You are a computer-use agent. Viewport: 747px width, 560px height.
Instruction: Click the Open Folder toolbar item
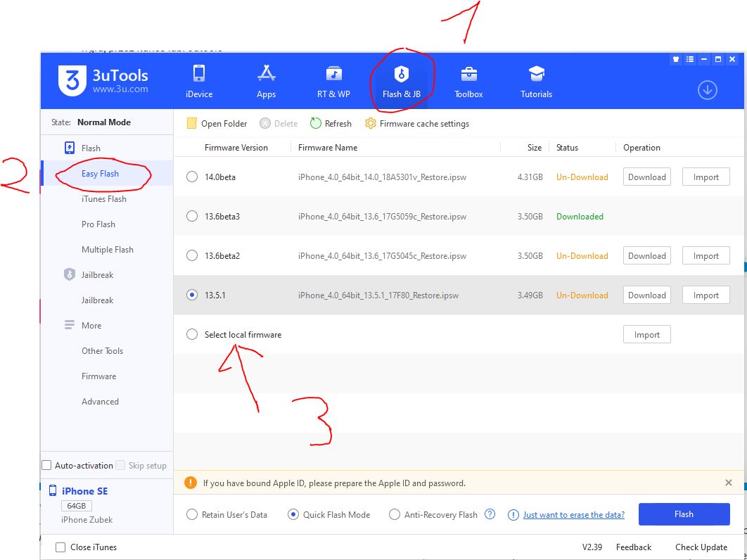[x=217, y=123]
